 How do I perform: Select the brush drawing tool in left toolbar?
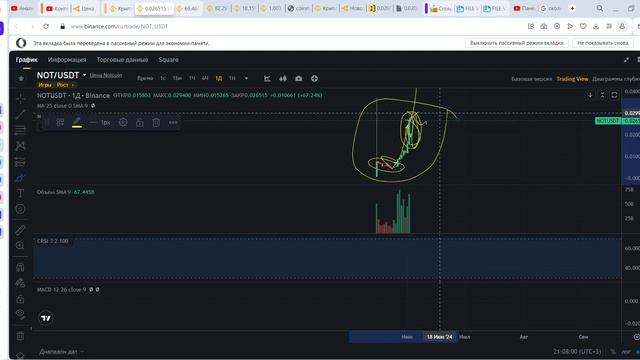tap(20, 178)
